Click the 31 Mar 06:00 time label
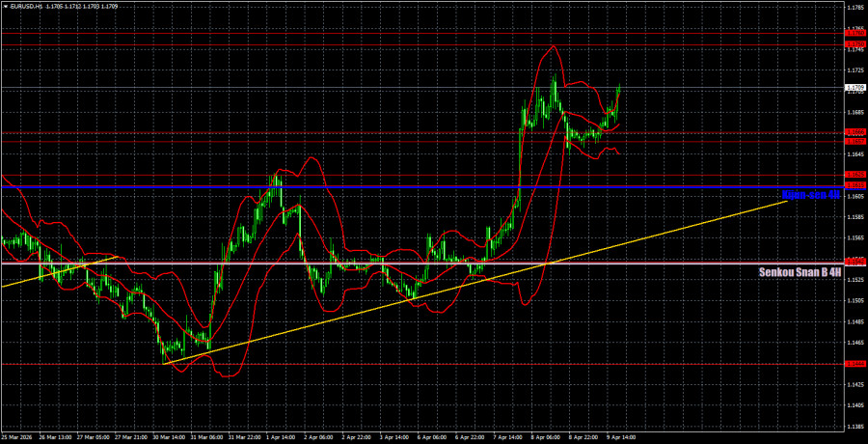This screenshot has width=868, height=444. (207, 437)
